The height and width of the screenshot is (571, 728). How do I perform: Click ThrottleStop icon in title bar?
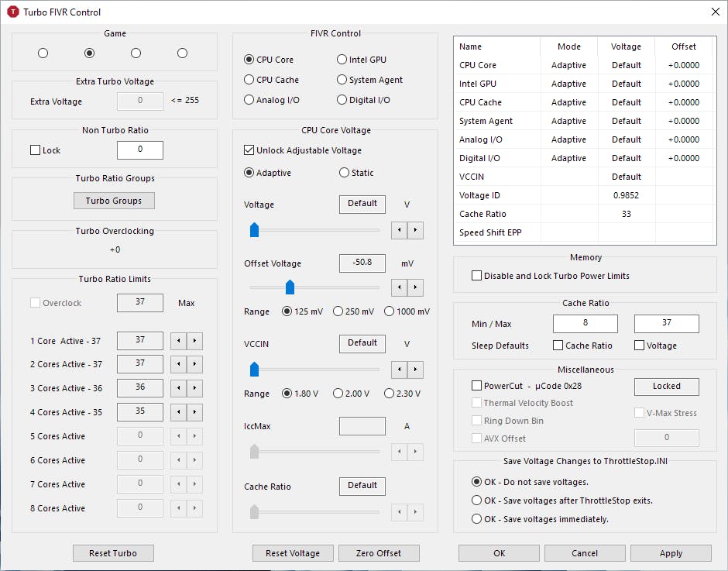[12, 12]
